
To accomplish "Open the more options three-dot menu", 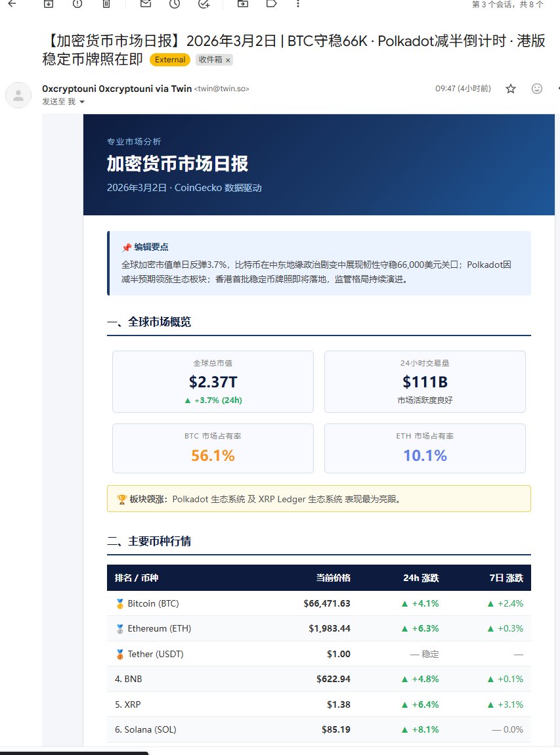I will tap(297, 5).
